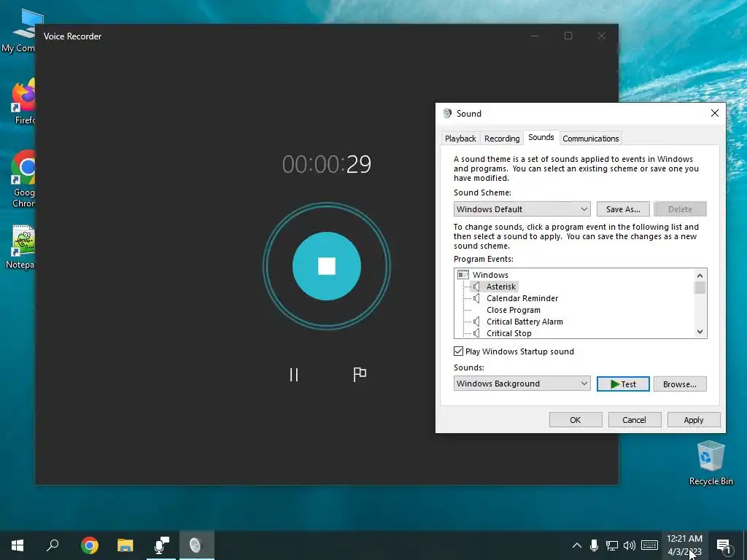Click the Critical Battery Alarm speaker icon
This screenshot has height=560, width=747.
pos(476,322)
